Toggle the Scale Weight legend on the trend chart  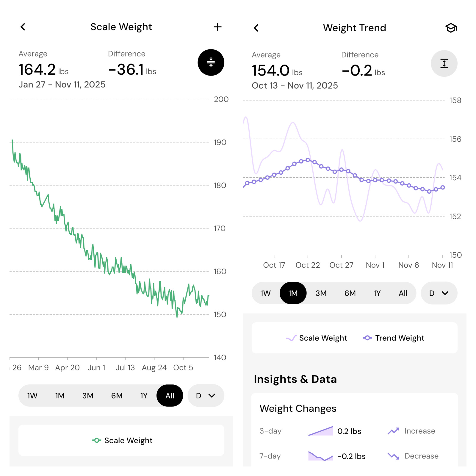click(x=317, y=338)
